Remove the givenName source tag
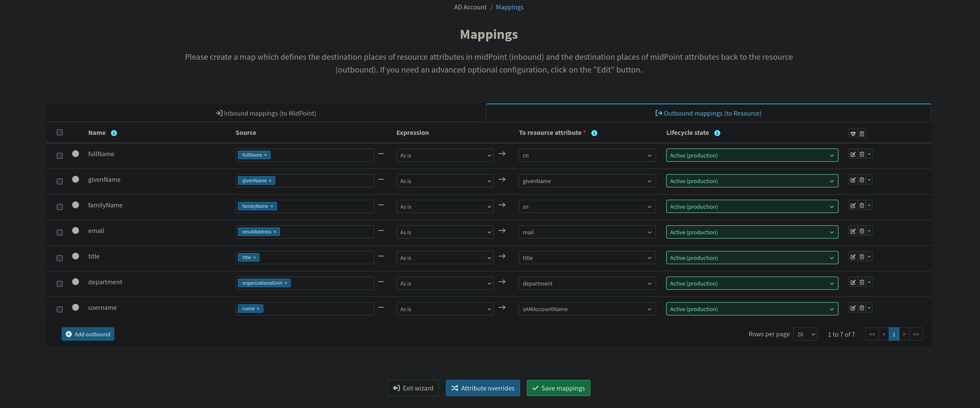 (270, 181)
